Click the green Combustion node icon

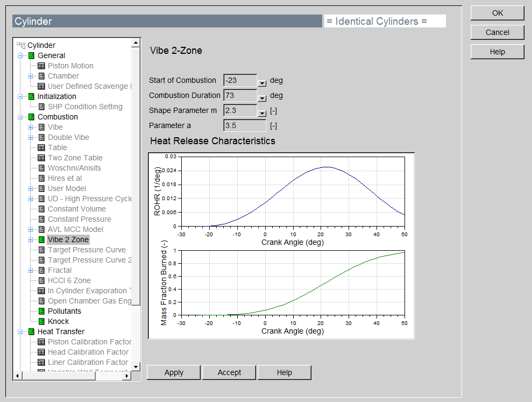[31, 117]
